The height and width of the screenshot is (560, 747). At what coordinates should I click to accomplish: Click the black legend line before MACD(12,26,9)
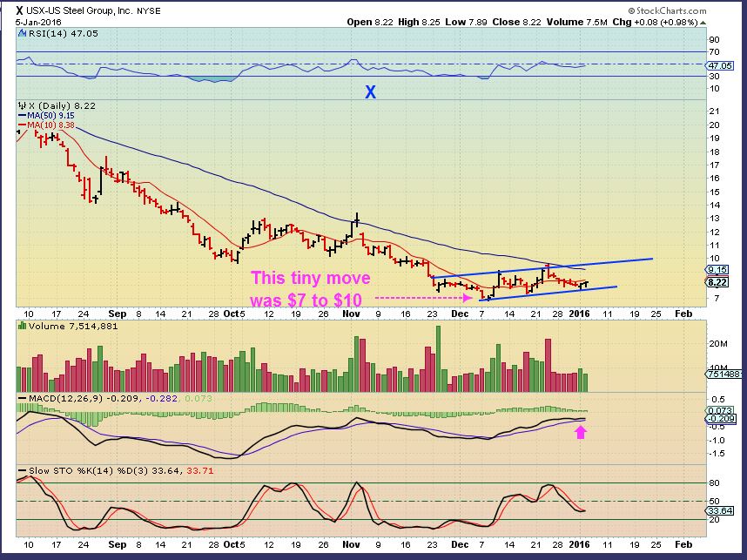(x=22, y=398)
